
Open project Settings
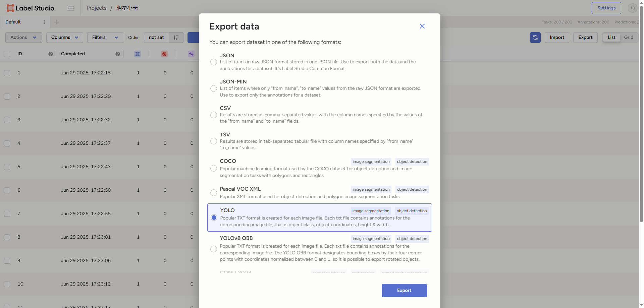(x=606, y=8)
